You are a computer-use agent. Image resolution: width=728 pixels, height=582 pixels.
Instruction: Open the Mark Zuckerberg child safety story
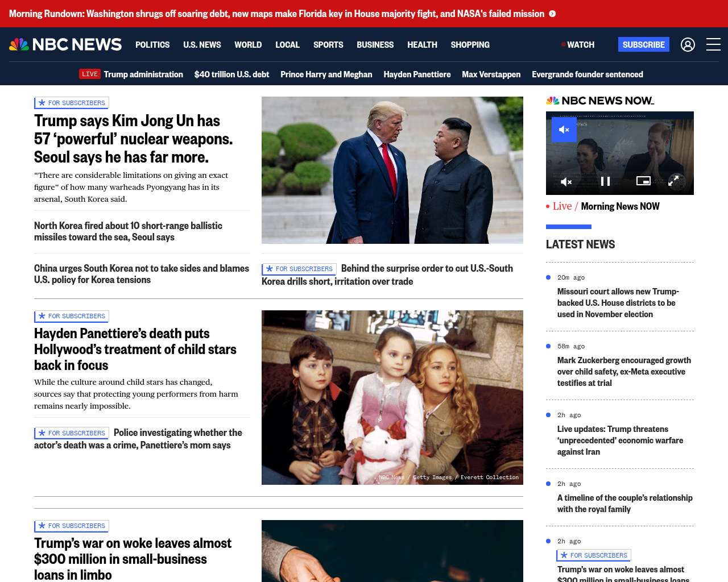[624, 372]
